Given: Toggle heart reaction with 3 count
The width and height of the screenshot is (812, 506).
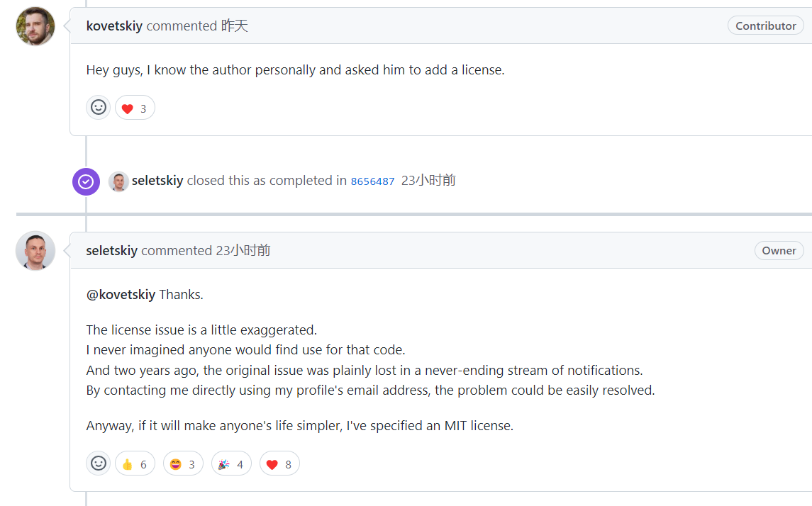Looking at the screenshot, I should (135, 108).
